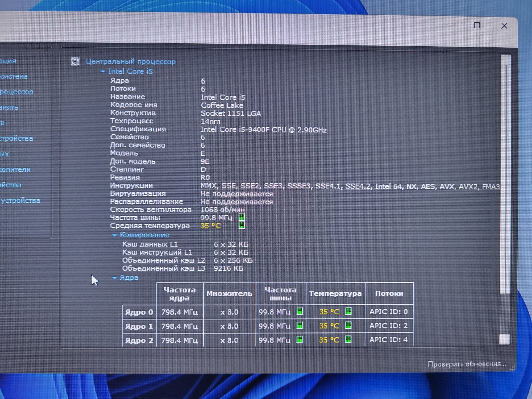Image resolution: width=532 pixels, height=399 pixels.
Task: Select sidebar item ending in 'ойства'
Action: pyautogui.click(x=11, y=185)
